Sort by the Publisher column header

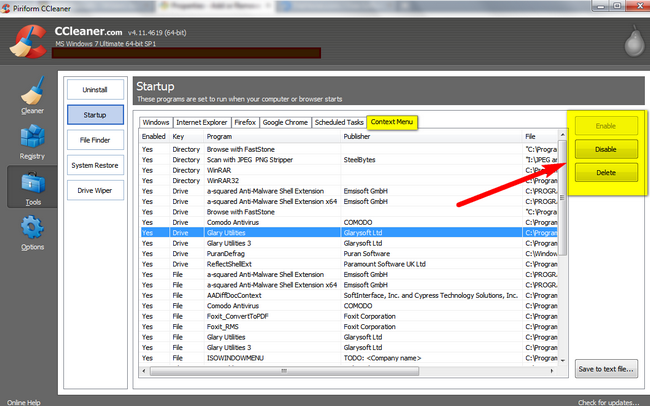(x=432, y=136)
